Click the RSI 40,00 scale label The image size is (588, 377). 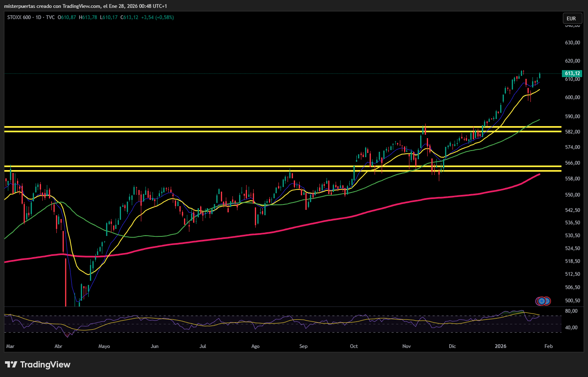point(571,328)
